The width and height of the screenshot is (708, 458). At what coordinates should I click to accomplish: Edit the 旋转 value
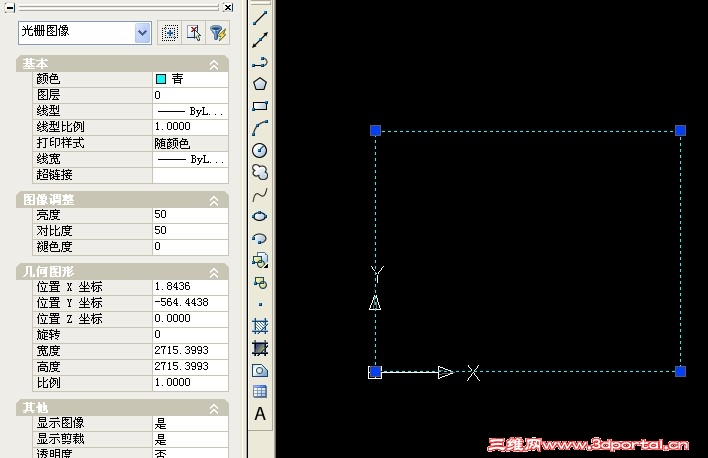coord(190,335)
